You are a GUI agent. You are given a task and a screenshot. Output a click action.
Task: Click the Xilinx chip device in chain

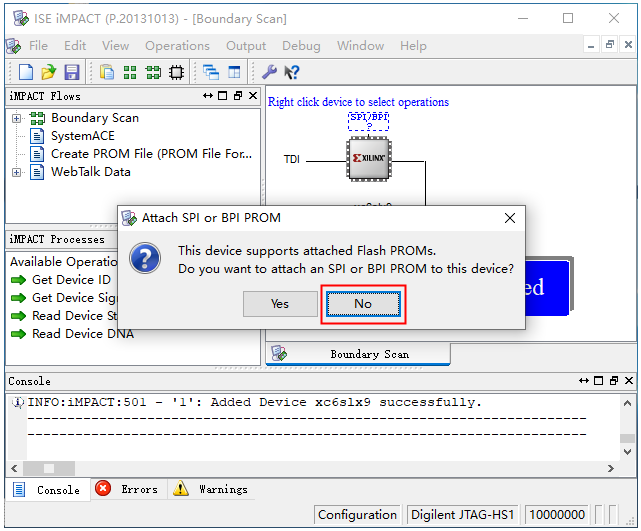click(367, 159)
